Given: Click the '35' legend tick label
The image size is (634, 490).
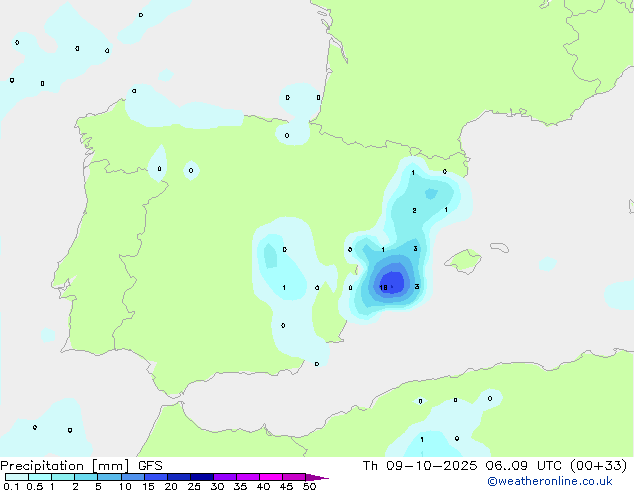Looking at the screenshot, I should click(240, 486).
